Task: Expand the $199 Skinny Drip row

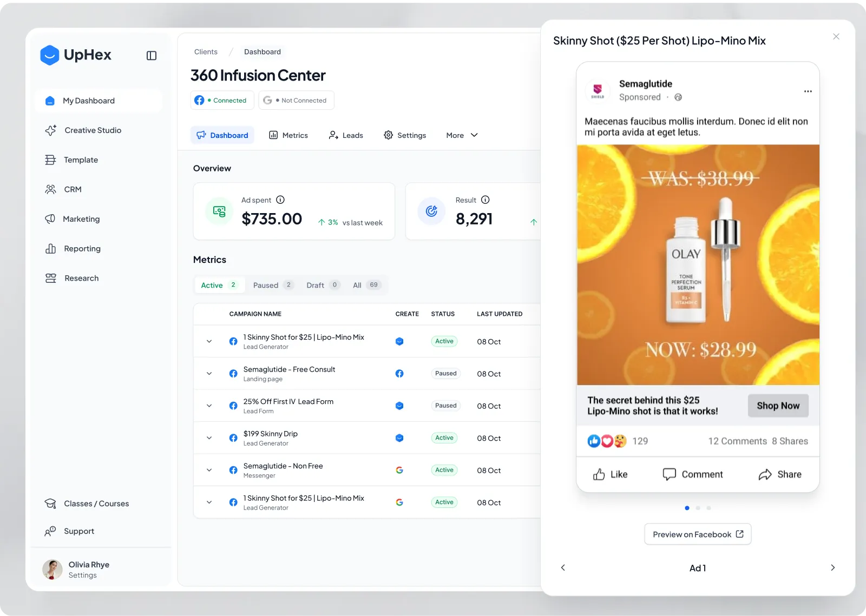Action: [209, 438]
